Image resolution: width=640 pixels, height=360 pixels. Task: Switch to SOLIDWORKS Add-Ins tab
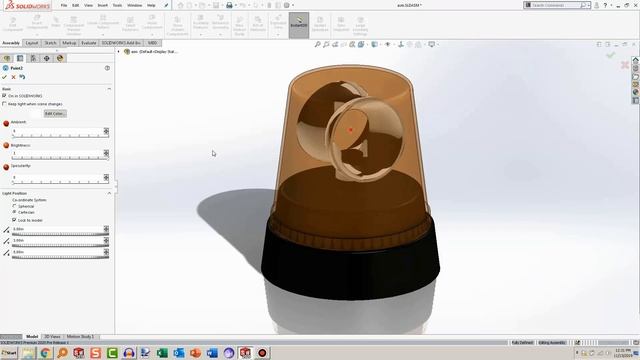tap(121, 43)
